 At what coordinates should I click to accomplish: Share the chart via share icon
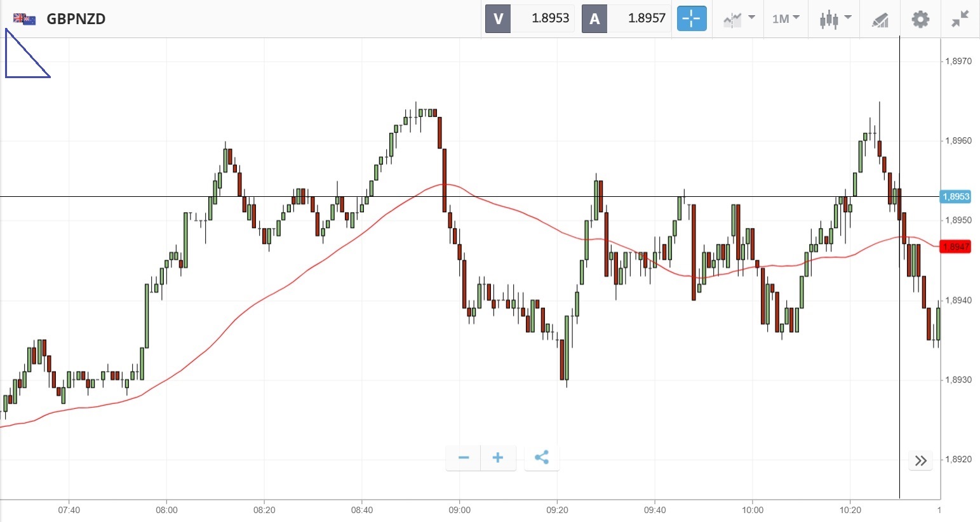click(x=542, y=458)
